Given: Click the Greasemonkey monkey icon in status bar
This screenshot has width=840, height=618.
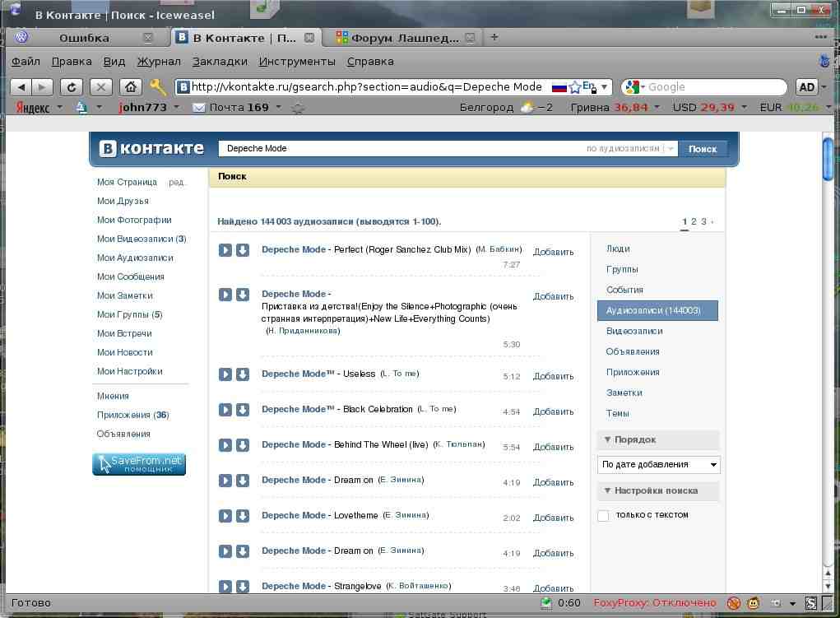Looking at the screenshot, I should (754, 603).
